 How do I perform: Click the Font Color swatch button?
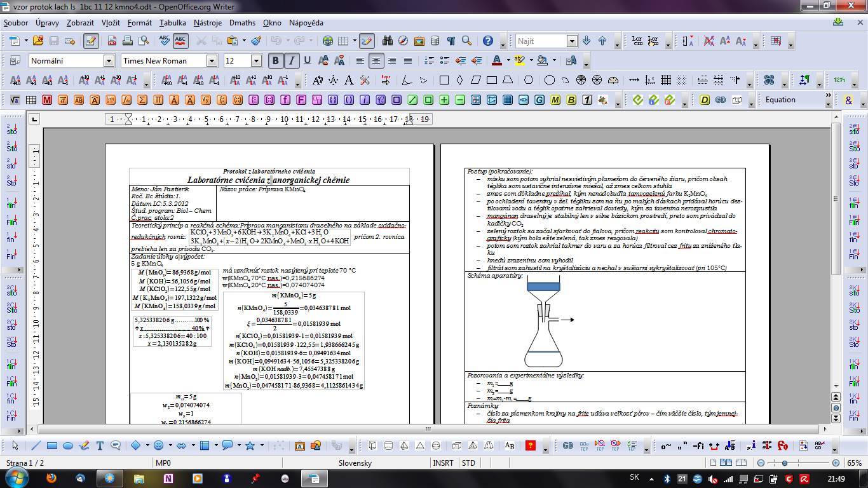click(x=498, y=60)
